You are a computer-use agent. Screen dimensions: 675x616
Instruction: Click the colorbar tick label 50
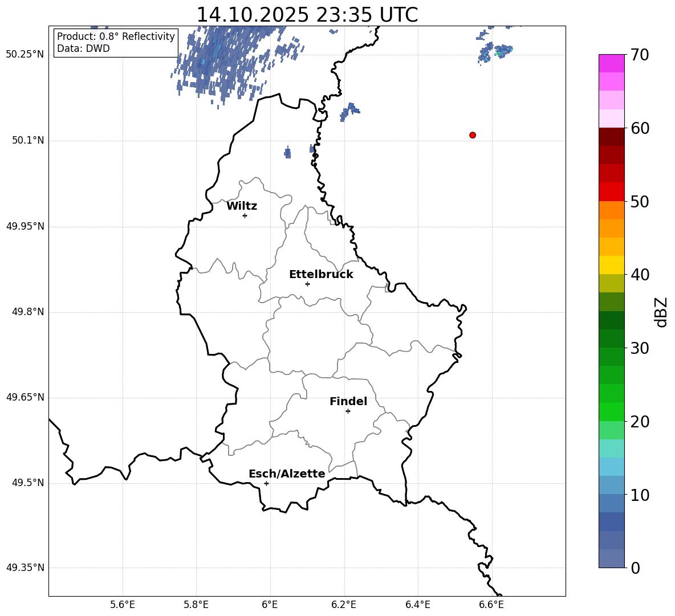[x=640, y=202]
